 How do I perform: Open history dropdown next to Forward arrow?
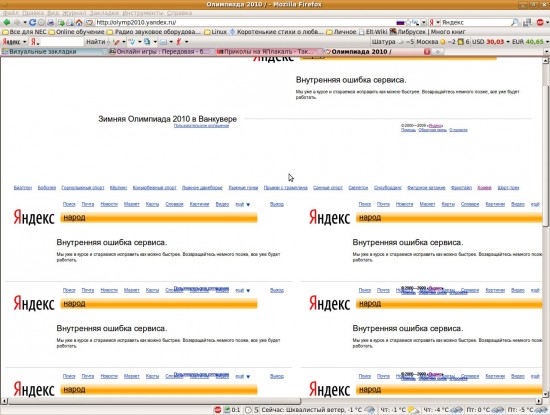[x=25, y=22]
